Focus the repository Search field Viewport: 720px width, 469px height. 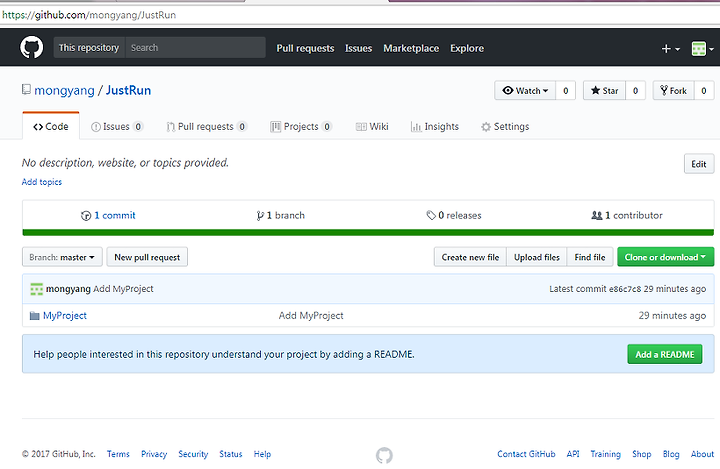click(x=196, y=48)
